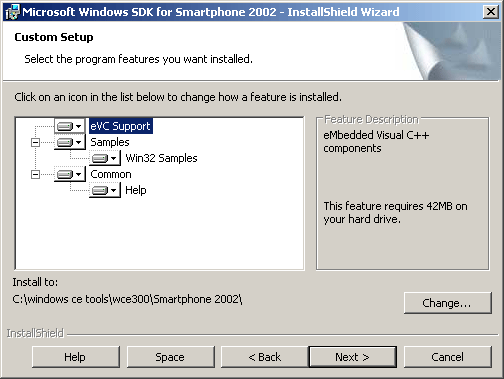The width and height of the screenshot is (504, 379).
Task: Cancel the InstallShield Wizard
Action: 447,357
